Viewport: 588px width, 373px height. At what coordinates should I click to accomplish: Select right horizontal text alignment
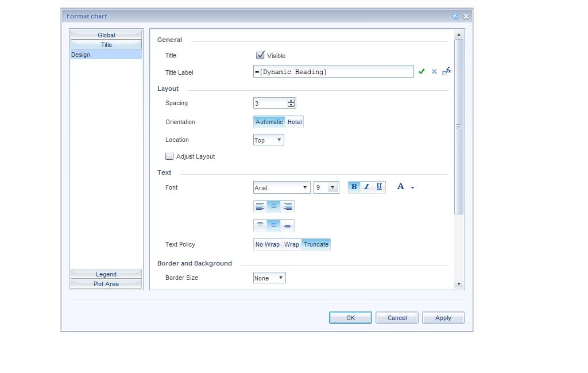287,206
